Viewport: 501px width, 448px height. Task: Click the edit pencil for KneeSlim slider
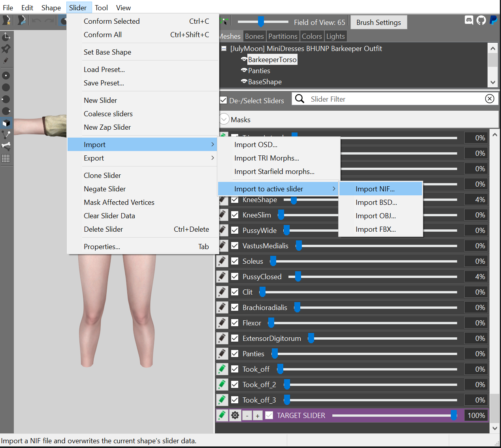pyautogui.click(x=222, y=215)
